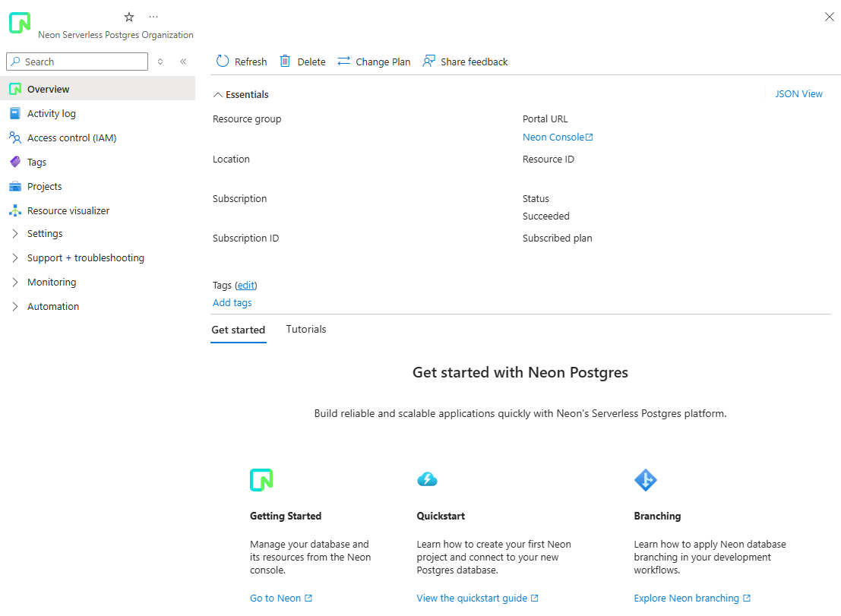Click the Neon Console external link icon
Screen dimensions: 841x616
589,137
